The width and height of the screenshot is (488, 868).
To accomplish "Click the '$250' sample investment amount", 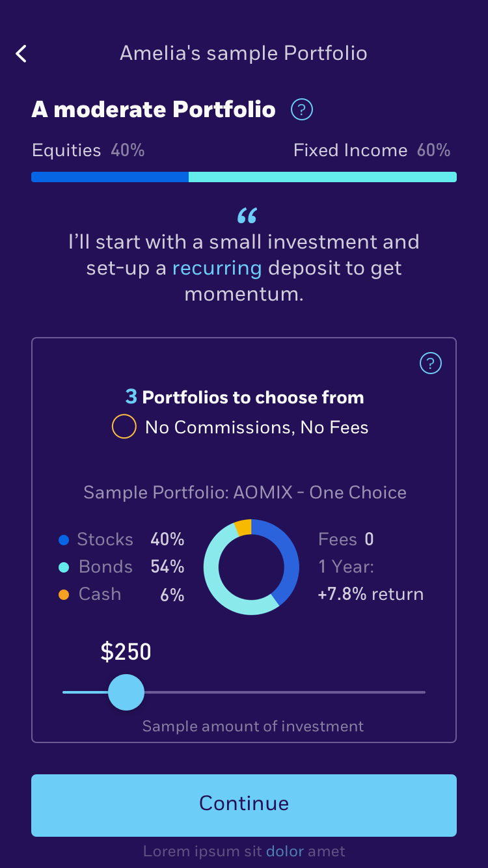I will [126, 651].
